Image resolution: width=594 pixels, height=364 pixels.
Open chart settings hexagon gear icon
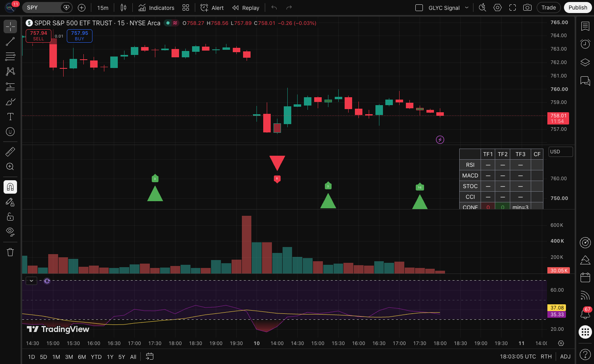pos(498,8)
